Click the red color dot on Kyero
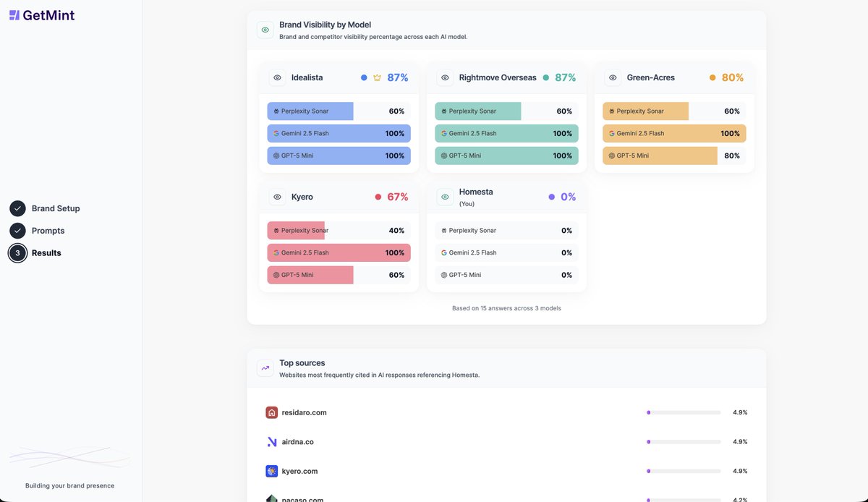The width and height of the screenshot is (868, 502). pos(378,197)
